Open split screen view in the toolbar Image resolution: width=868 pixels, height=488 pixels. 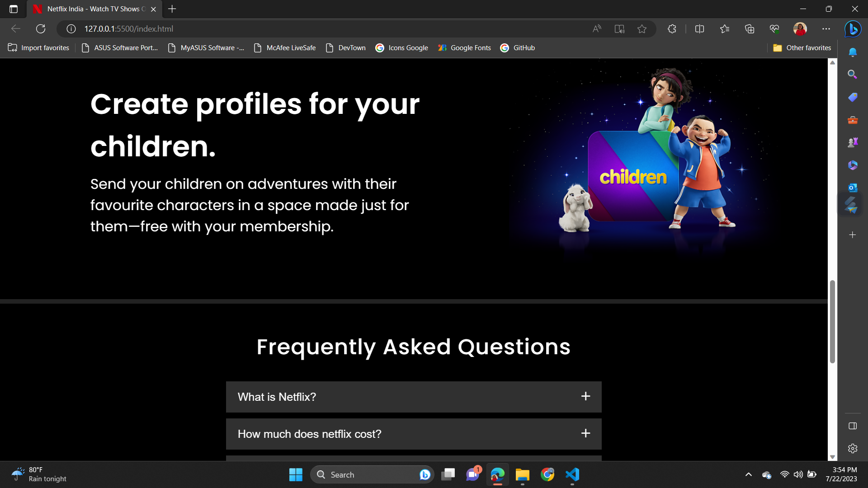pos(699,28)
